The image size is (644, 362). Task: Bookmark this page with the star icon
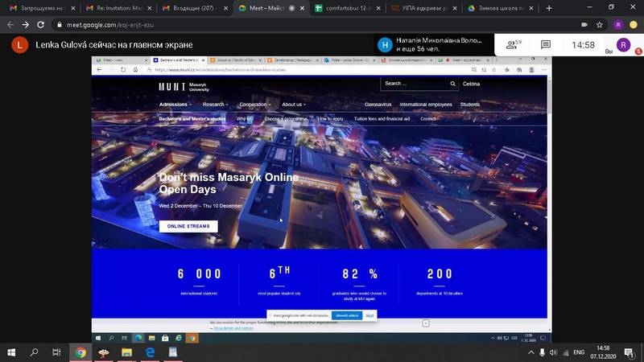pos(599,25)
